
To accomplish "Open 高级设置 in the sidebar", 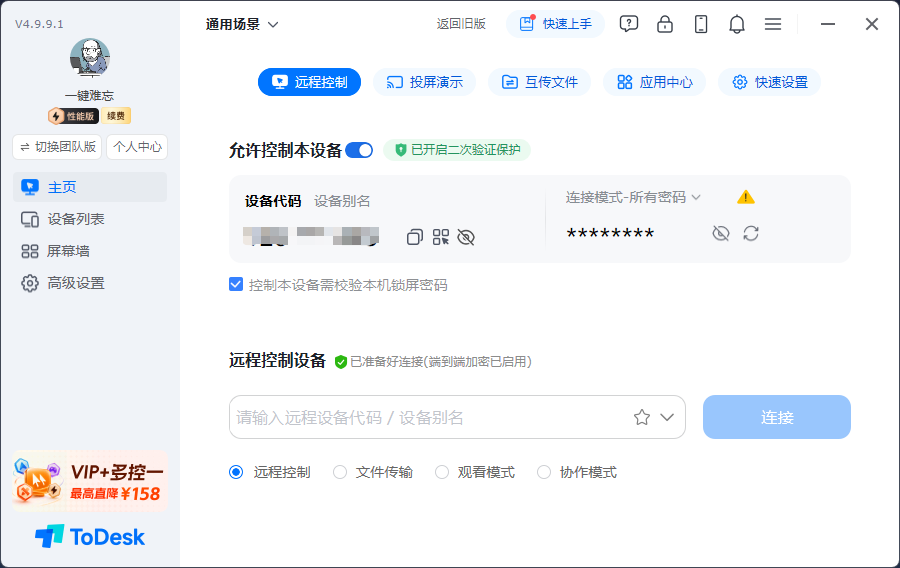I will (x=90, y=283).
